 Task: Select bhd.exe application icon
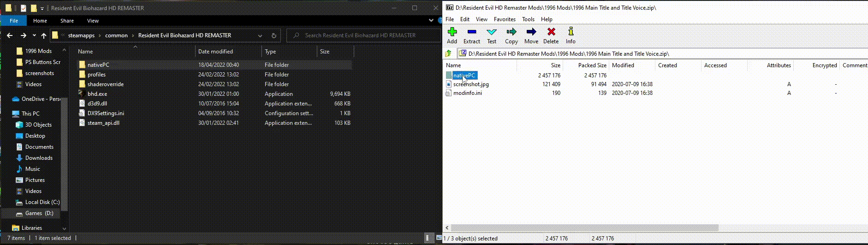click(x=82, y=93)
